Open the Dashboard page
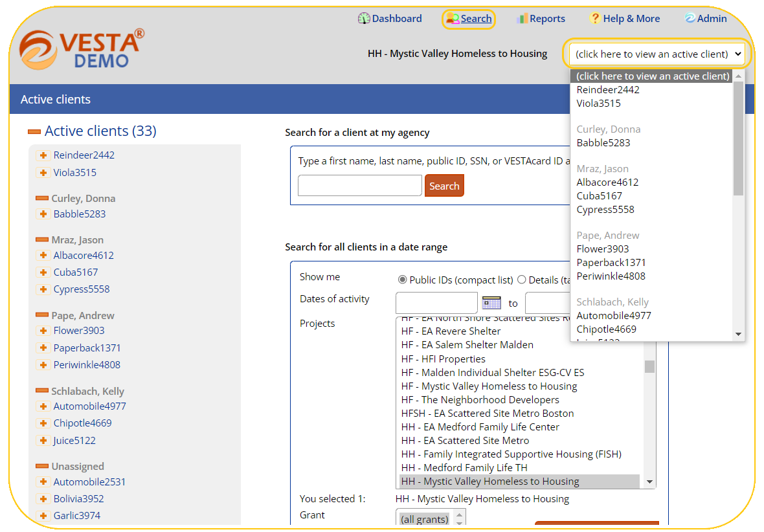Viewport: 764px width, 532px height. [x=390, y=19]
